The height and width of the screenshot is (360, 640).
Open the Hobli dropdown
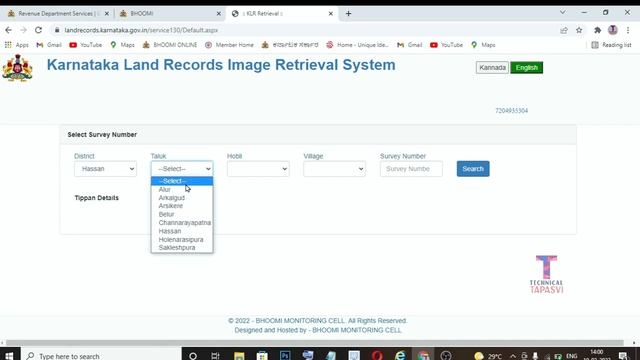pos(258,169)
